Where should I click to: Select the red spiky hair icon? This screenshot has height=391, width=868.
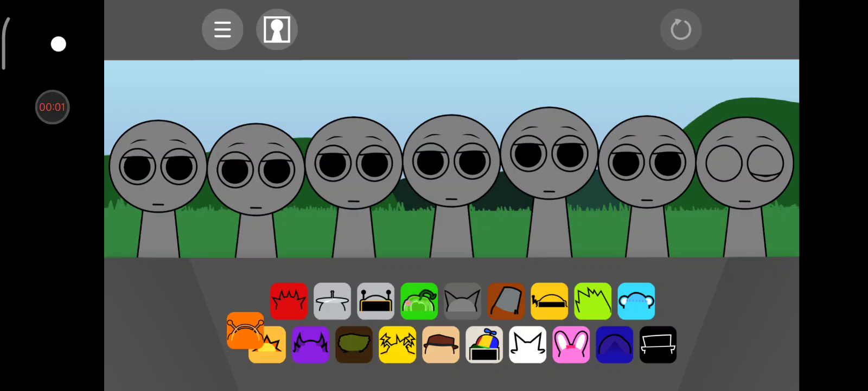pyautogui.click(x=289, y=301)
